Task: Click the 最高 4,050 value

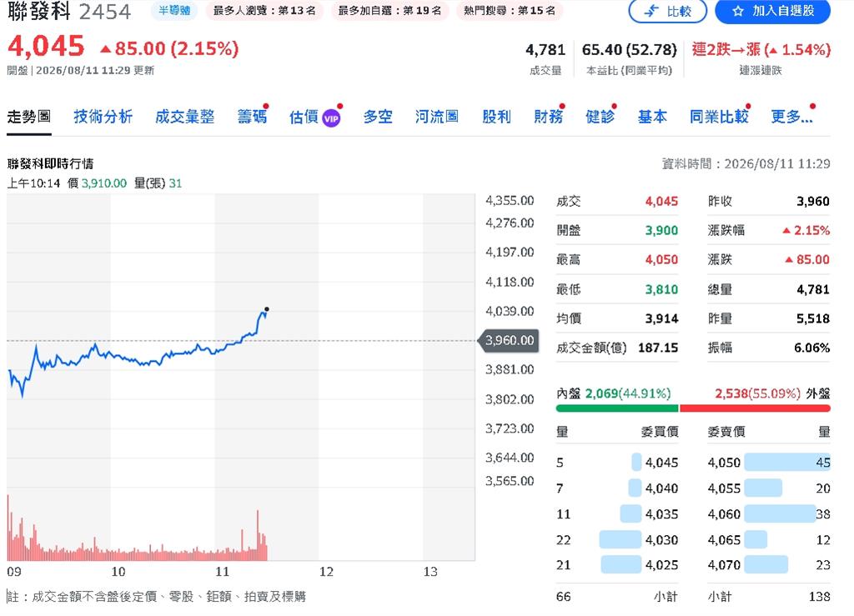Action: [x=661, y=259]
